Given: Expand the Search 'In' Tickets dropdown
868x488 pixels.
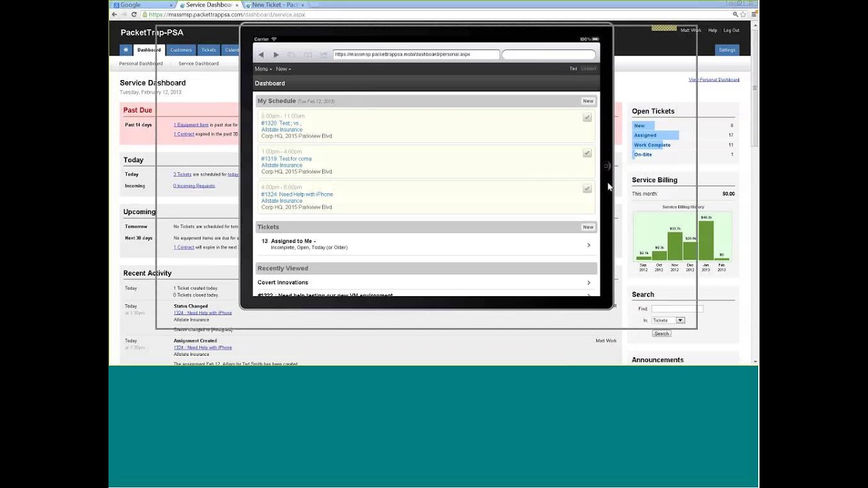Looking at the screenshot, I should pos(668,320).
